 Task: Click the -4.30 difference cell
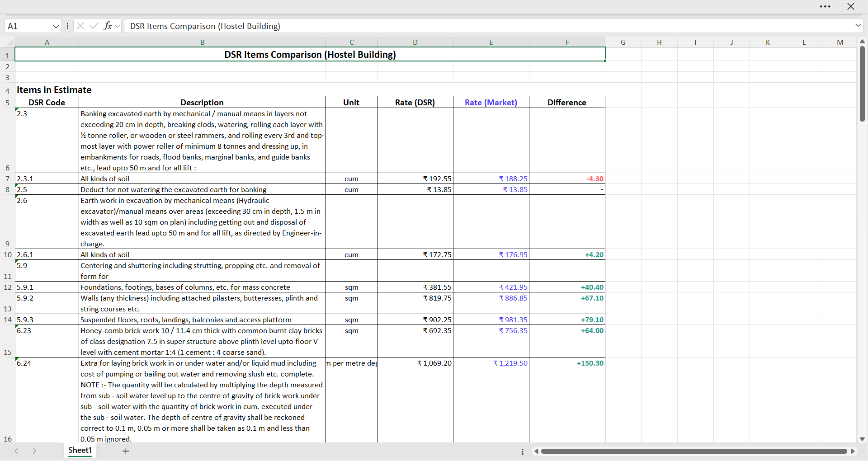tap(567, 179)
